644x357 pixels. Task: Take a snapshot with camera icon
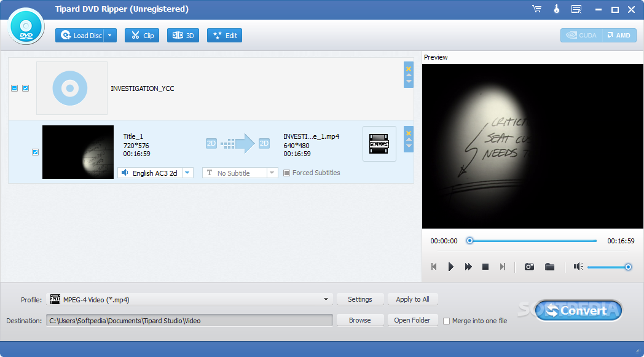coord(530,267)
